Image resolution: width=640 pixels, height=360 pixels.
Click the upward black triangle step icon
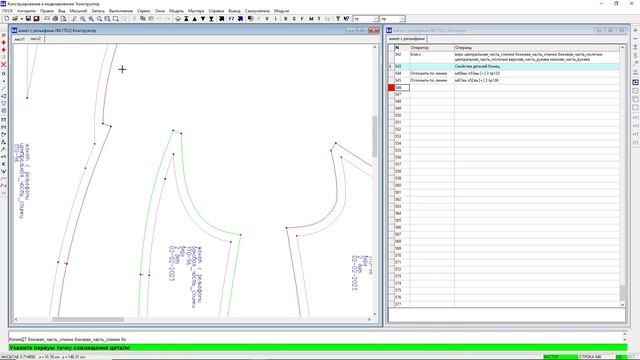(195, 19)
